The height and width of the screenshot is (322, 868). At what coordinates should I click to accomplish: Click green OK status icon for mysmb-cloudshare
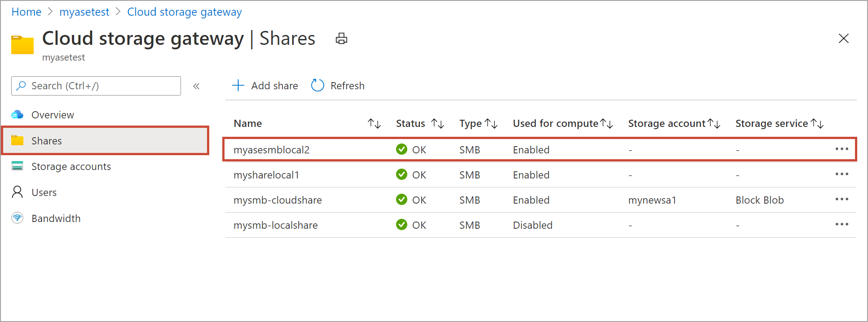coord(401,200)
